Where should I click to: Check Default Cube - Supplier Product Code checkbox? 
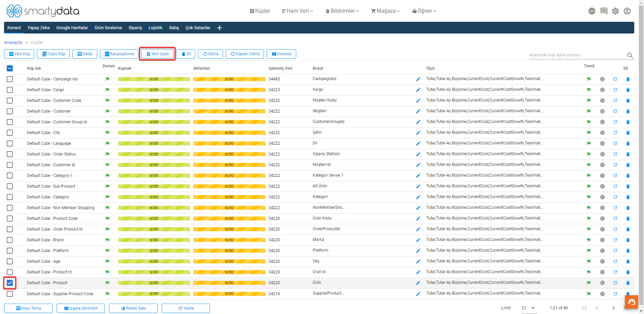[x=10, y=294]
